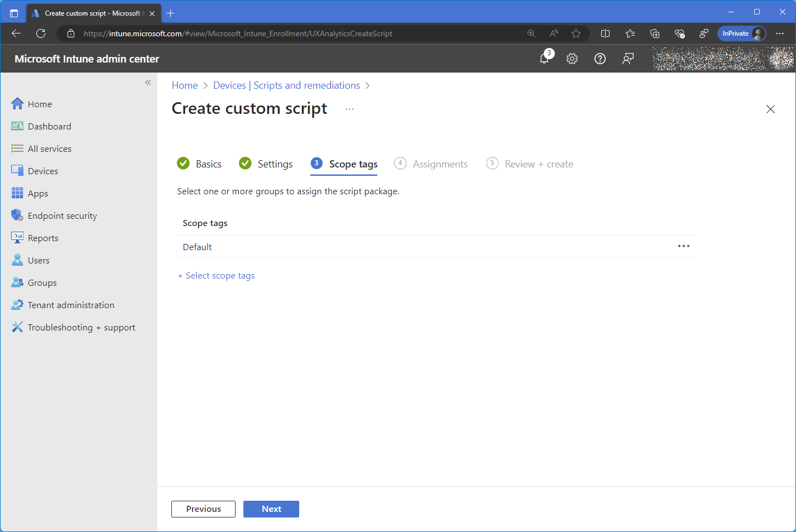
Task: Click the Endpoint security shield icon
Action: (17, 215)
